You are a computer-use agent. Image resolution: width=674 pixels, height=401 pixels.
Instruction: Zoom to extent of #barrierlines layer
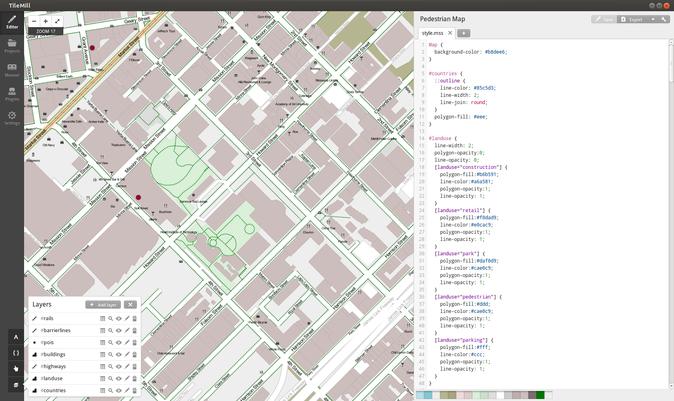point(110,331)
